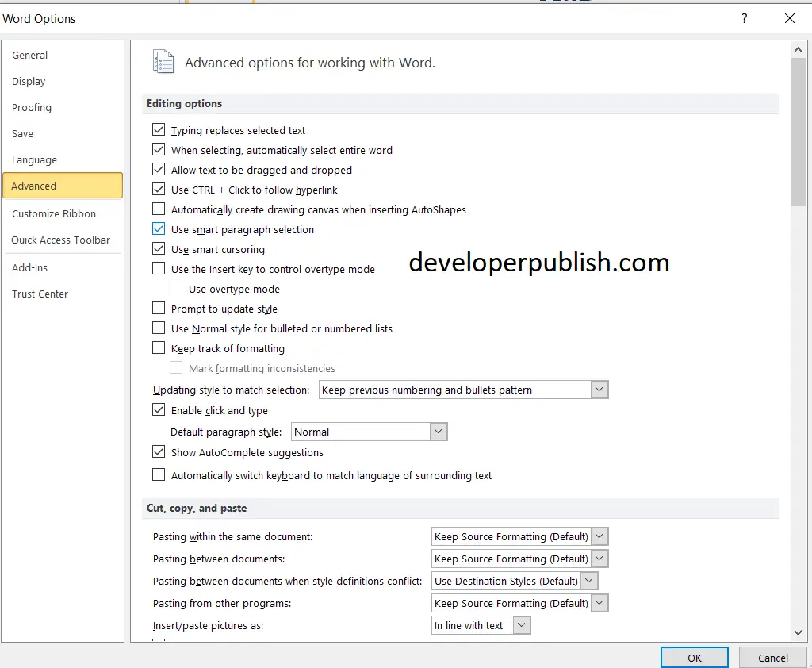Toggle Typing replaces selected text

159,129
